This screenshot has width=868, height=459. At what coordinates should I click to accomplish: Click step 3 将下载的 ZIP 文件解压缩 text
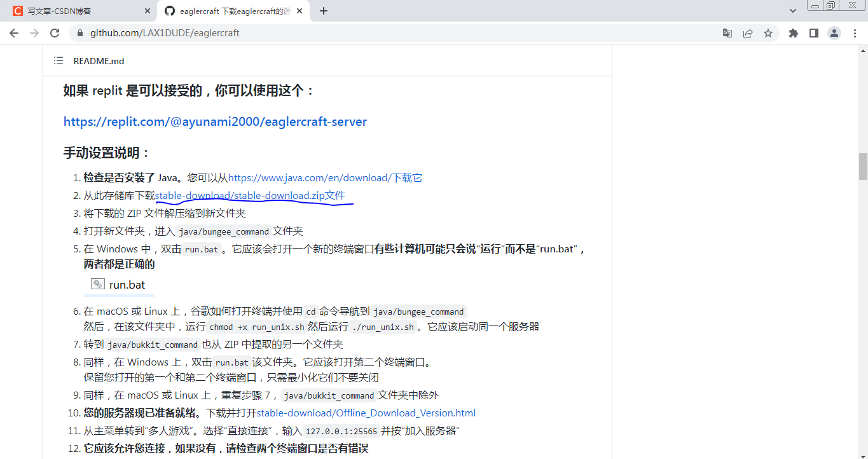[x=165, y=214]
